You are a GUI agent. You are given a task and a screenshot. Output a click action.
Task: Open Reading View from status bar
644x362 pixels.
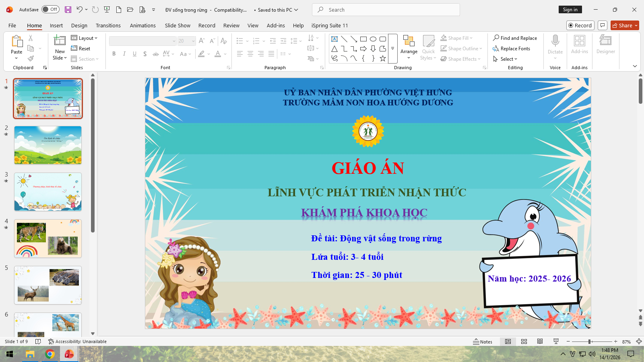pos(540,341)
